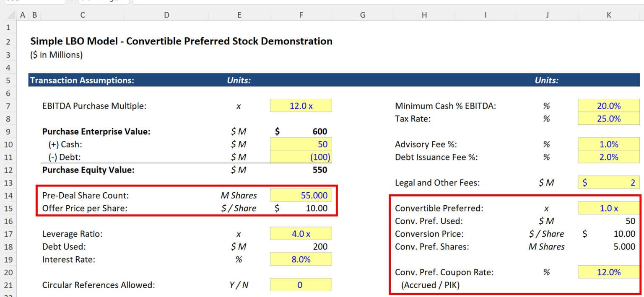This screenshot has width=644, height=297.
Task: Select row header 2
Action: 8,41
